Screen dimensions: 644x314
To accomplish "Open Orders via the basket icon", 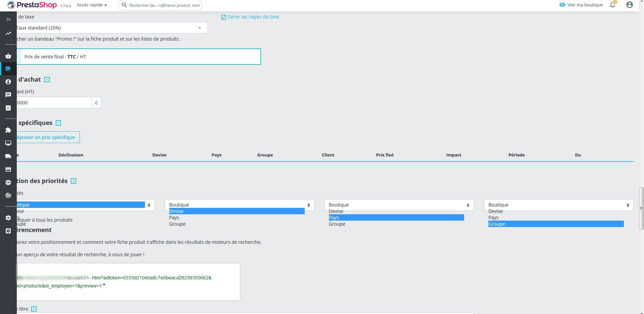I will click(x=8, y=56).
